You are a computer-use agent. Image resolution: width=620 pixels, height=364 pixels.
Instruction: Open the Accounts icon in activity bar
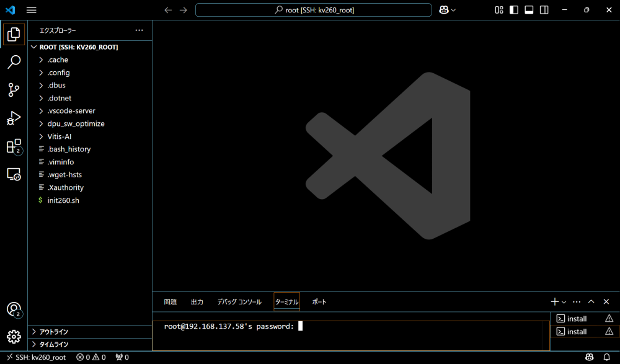pos(14,309)
